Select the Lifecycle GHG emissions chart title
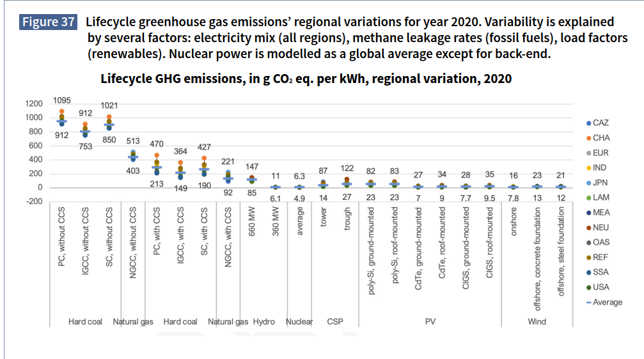Image resolution: width=644 pixels, height=359 pixels. coord(306,79)
